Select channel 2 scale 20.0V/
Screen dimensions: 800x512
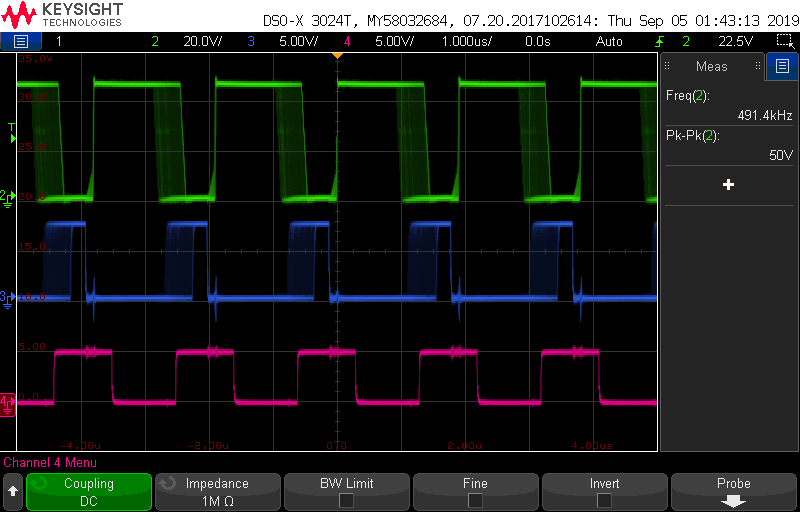coord(203,41)
